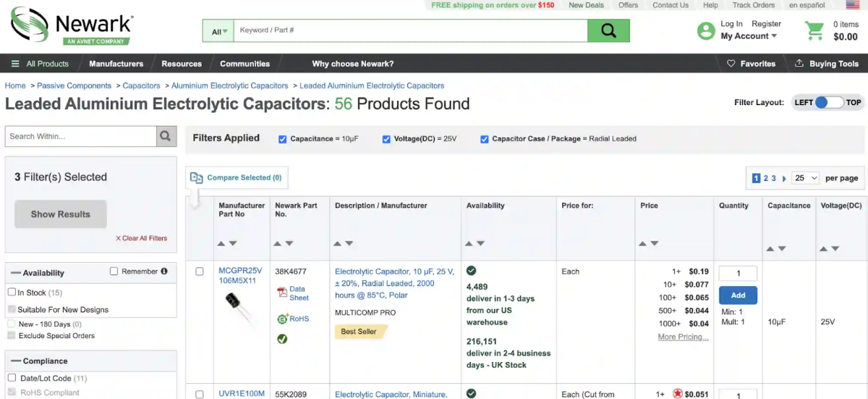Viewport: 868px width, 399px height.
Task: Check the Date/Lot Code filter
Action: (12, 378)
